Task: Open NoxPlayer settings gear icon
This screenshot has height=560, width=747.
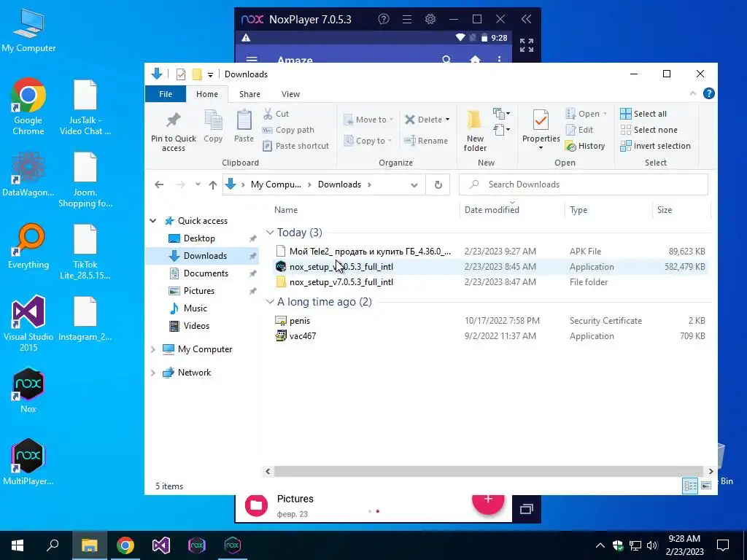Action: coord(430,19)
